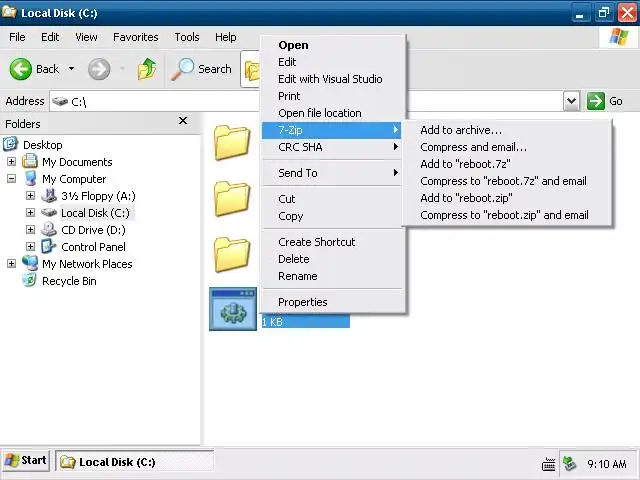Click the Search magnifier toolbar button

[x=201, y=69]
